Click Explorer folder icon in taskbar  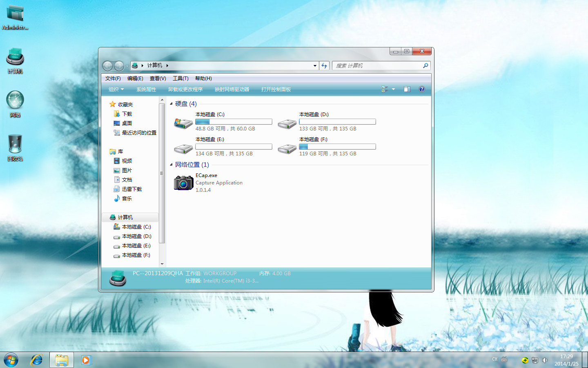pos(62,360)
